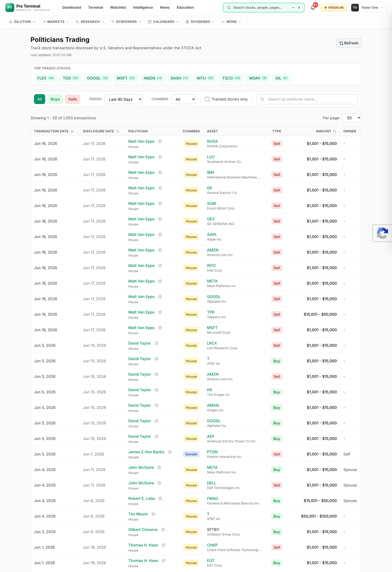This screenshot has width=392, height=572.
Task: Star Matt Van Epps in the LUV row
Action: 160,157
